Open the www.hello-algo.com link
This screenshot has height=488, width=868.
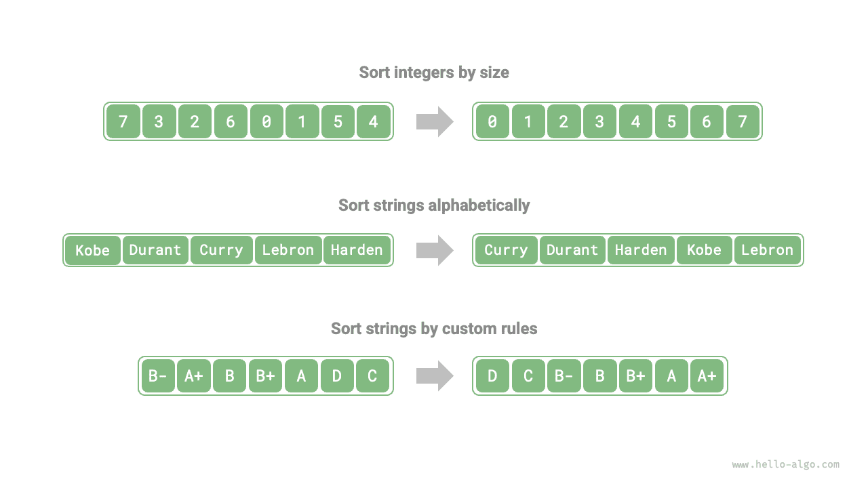pos(785,465)
